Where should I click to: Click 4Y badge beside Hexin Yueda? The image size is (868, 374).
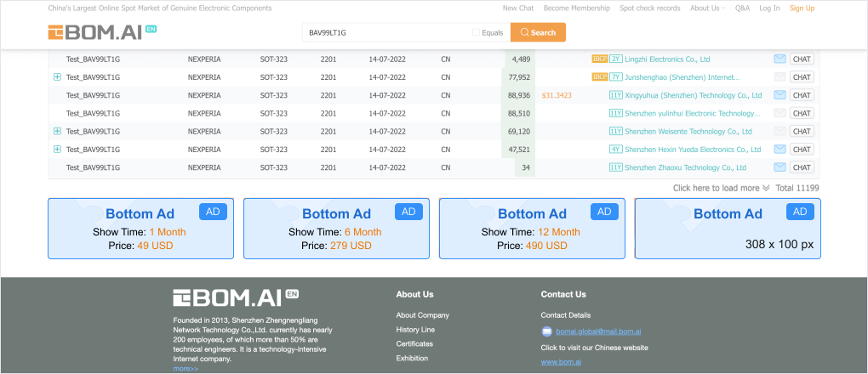(x=616, y=150)
